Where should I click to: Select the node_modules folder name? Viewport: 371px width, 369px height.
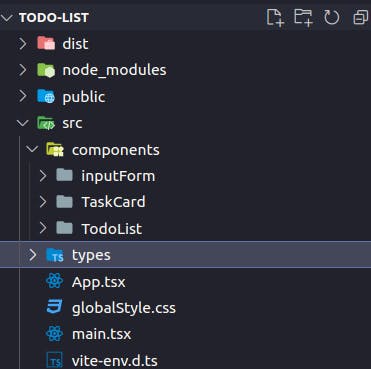click(114, 70)
